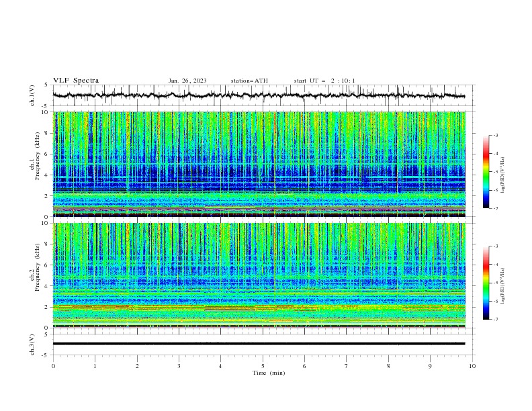The width and height of the screenshot is (532, 411).
Task: Click time axis tick label '8'
Action: click(388, 366)
